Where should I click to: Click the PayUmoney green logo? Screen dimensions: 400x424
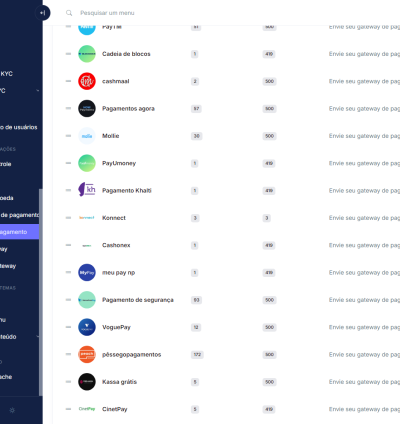coord(87,163)
